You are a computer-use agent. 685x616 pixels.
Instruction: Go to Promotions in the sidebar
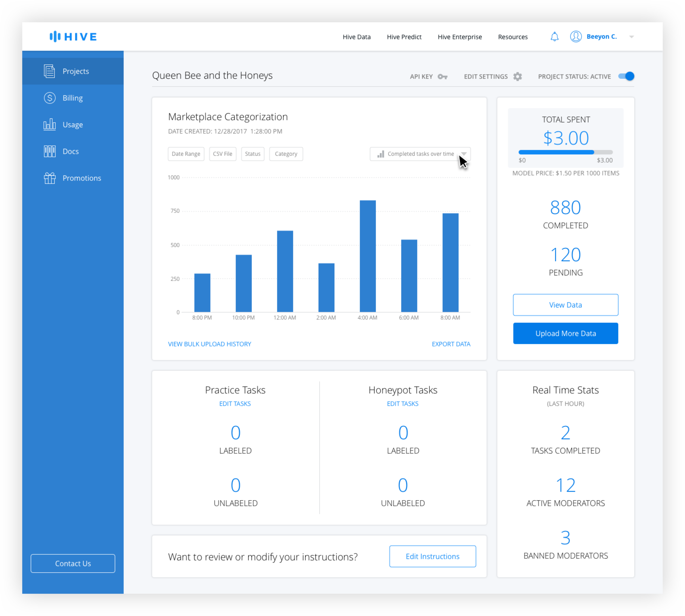pyautogui.click(x=73, y=178)
